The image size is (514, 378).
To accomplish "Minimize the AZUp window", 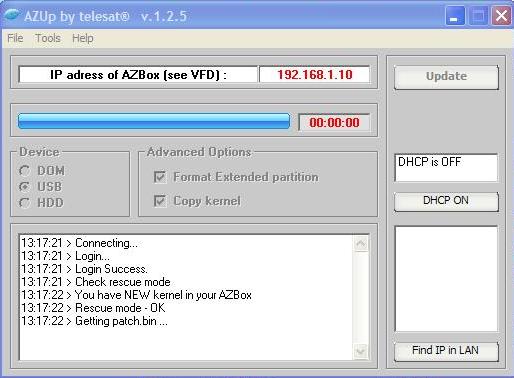I will [x=455, y=16].
